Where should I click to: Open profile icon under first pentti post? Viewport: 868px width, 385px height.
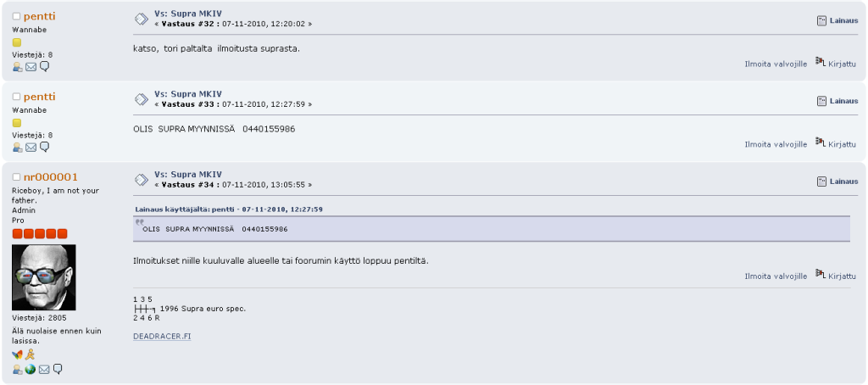17,67
